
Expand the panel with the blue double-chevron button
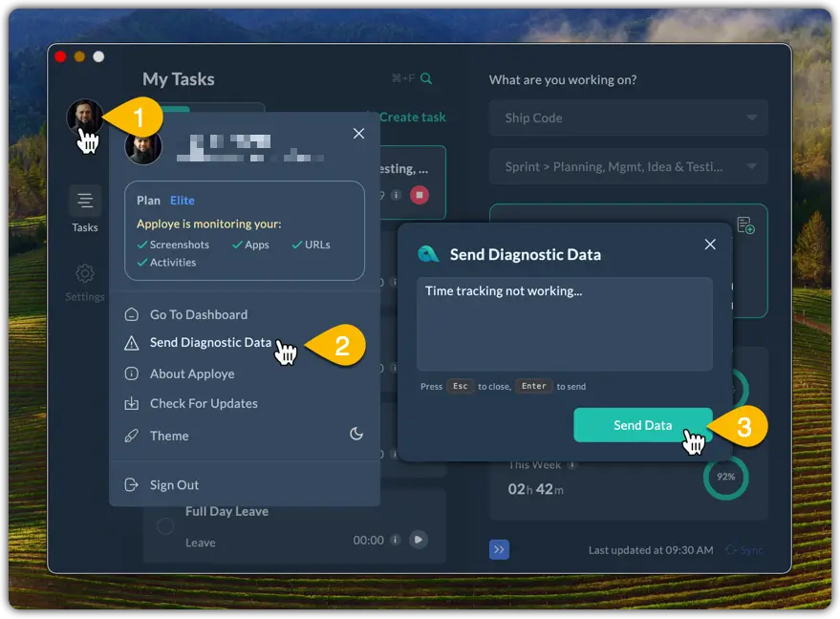(500, 549)
